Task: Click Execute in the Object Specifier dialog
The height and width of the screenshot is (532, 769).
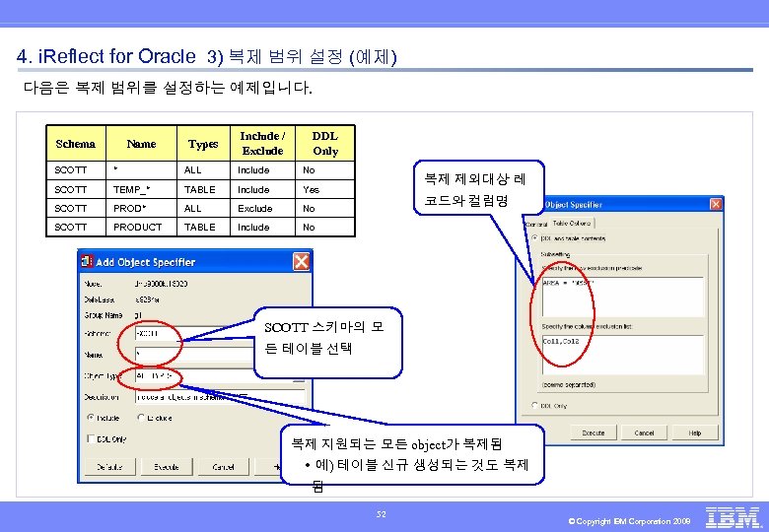Action: [594, 433]
